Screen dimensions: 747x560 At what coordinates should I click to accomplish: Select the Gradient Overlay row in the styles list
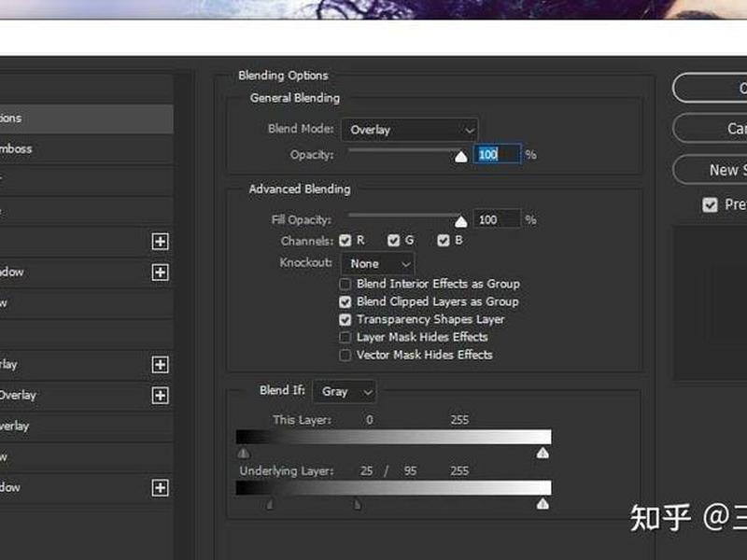[x=86, y=395]
